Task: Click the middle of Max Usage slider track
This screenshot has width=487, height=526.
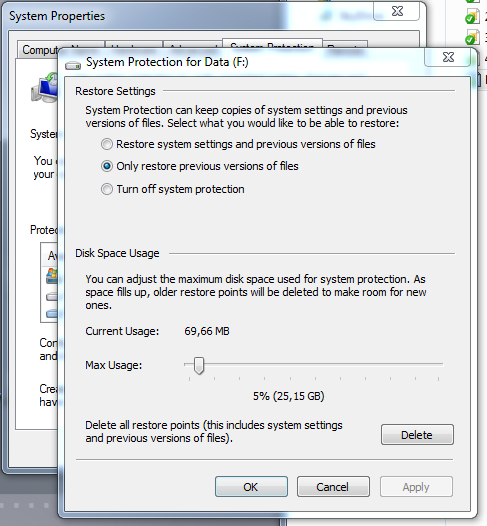Action: (314, 364)
